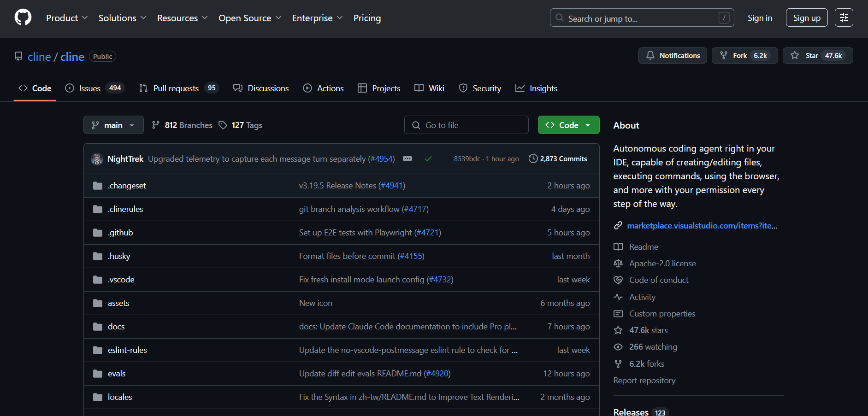
Task: Open the appearance settings icon button
Action: [844, 18]
